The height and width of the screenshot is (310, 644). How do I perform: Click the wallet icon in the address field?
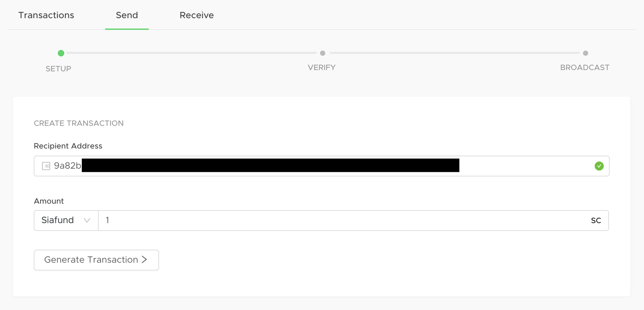[x=46, y=166]
